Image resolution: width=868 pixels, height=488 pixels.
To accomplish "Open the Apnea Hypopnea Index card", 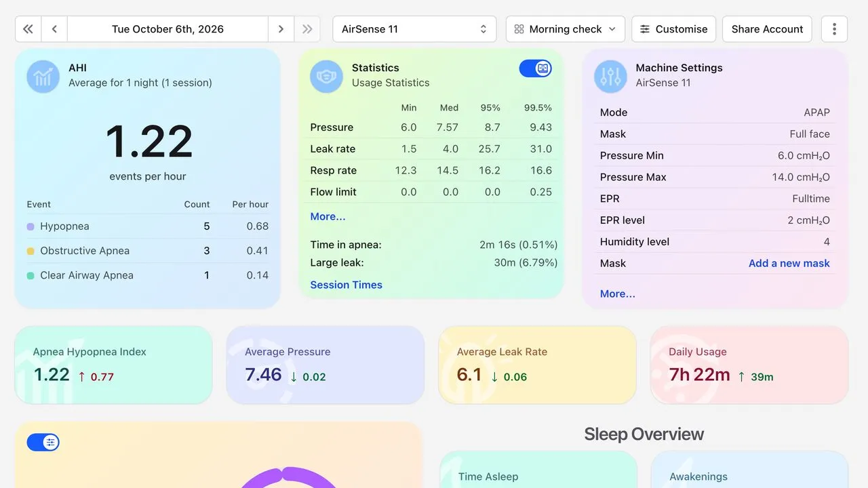I will (113, 365).
